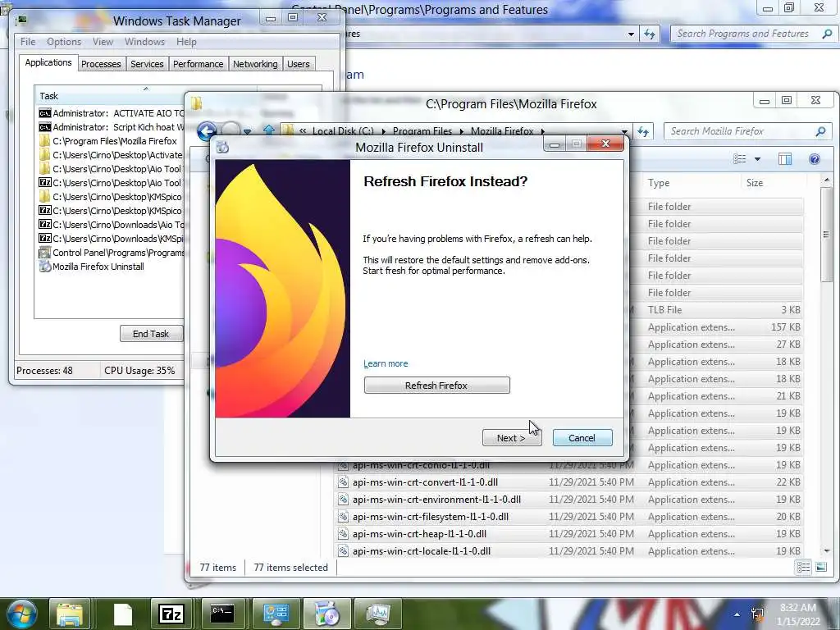
Task: Click Program Files in breadcrumb path
Action: 422,131
